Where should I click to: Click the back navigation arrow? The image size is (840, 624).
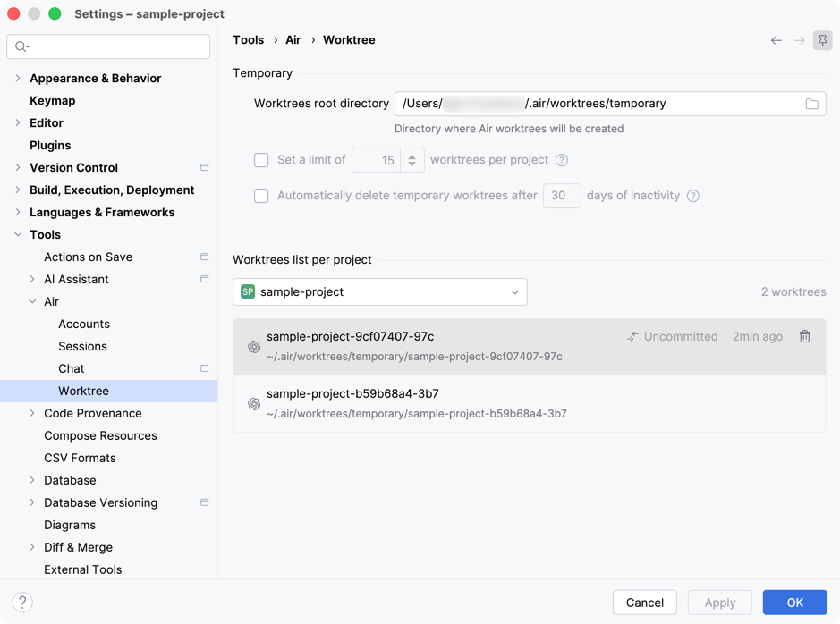point(776,40)
